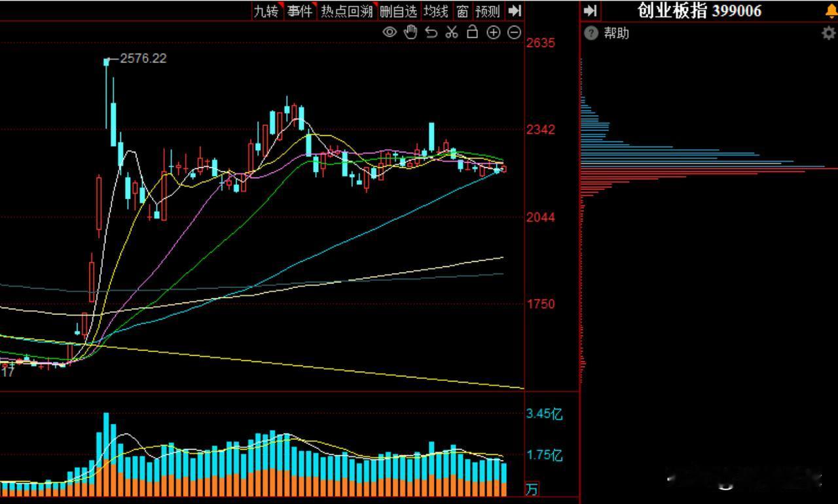
Task: Collapse chart panel with arrow next to 预测
Action: (515, 11)
